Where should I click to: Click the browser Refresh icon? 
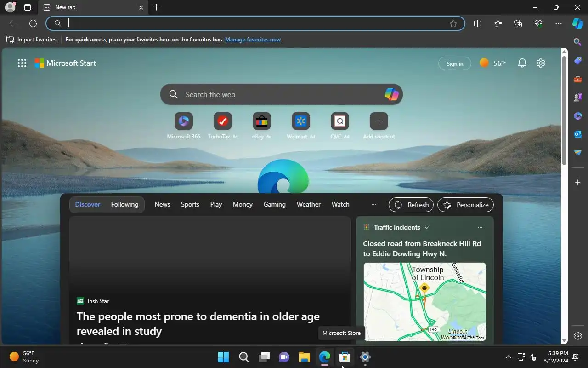point(33,23)
